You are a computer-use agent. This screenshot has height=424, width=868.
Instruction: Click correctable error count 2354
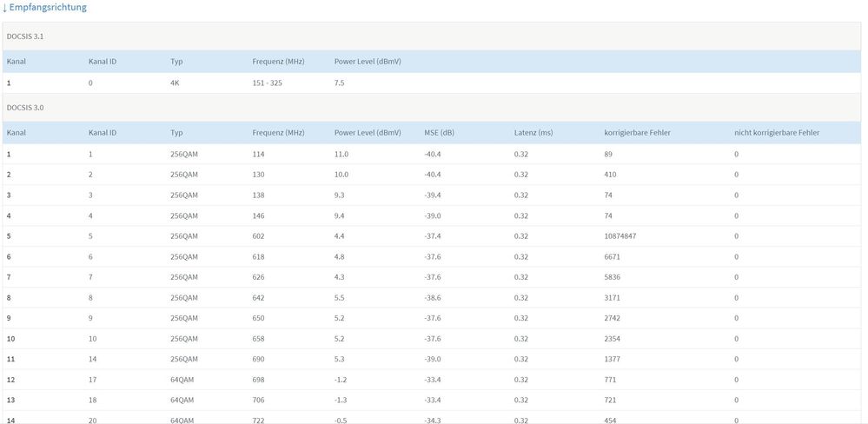tap(613, 338)
